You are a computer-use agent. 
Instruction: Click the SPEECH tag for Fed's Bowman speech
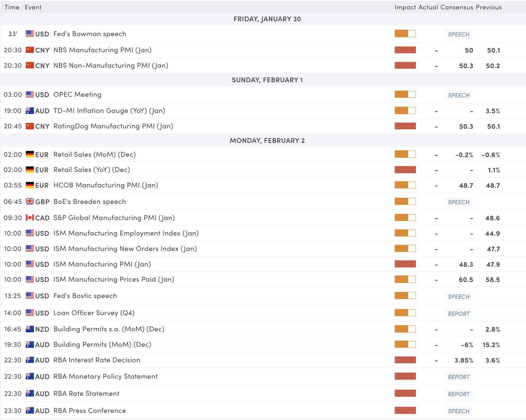459,34
